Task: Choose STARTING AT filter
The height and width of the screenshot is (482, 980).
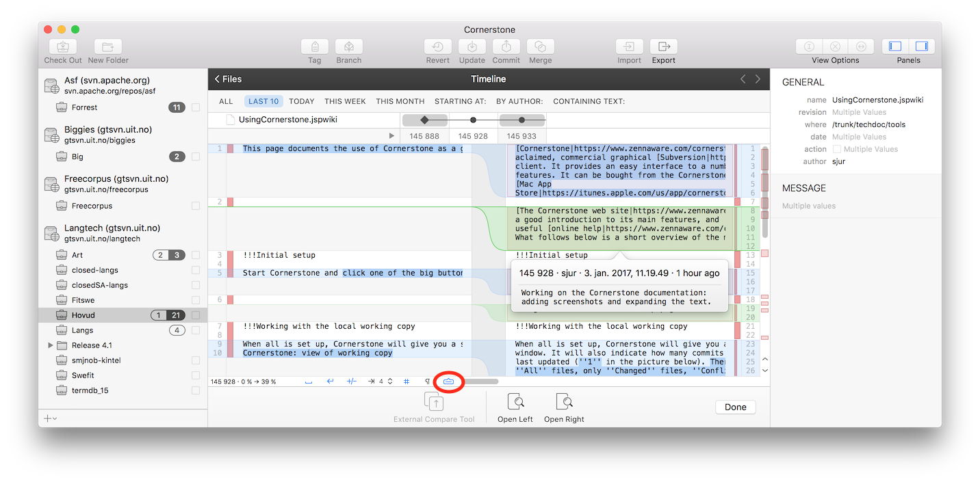Action: [x=461, y=101]
